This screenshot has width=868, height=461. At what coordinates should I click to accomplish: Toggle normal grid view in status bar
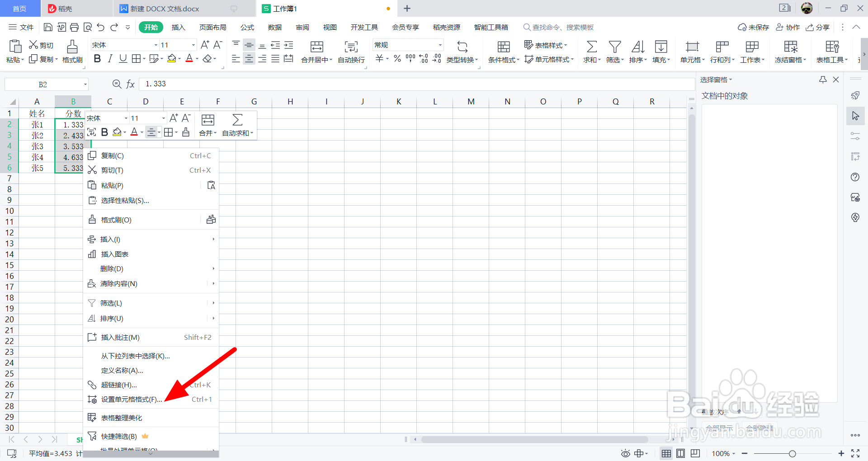666,453
